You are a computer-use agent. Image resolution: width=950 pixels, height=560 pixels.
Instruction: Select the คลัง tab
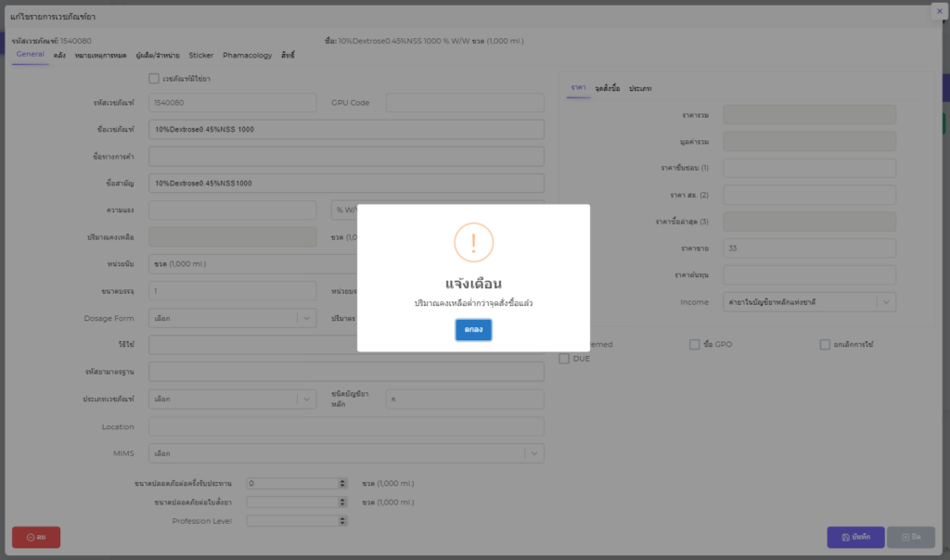[59, 56]
